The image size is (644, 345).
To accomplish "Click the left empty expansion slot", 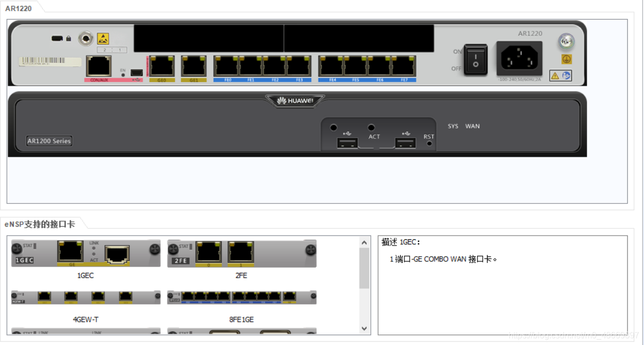I will pyautogui.click(x=209, y=38).
